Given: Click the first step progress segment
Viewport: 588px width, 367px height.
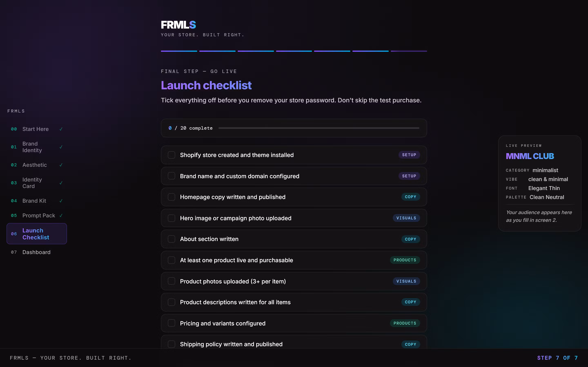Looking at the screenshot, I should [179, 51].
